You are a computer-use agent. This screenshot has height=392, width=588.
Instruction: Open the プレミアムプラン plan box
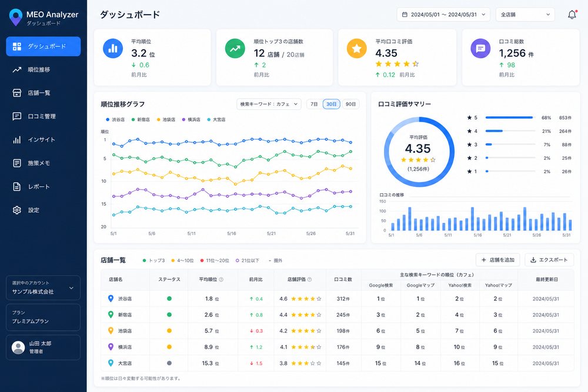coord(43,317)
